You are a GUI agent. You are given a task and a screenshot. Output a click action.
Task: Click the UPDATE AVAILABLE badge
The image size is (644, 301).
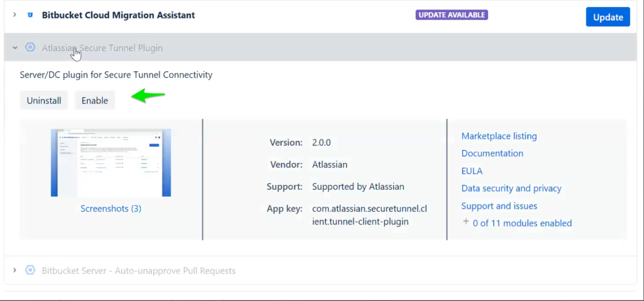(x=452, y=15)
